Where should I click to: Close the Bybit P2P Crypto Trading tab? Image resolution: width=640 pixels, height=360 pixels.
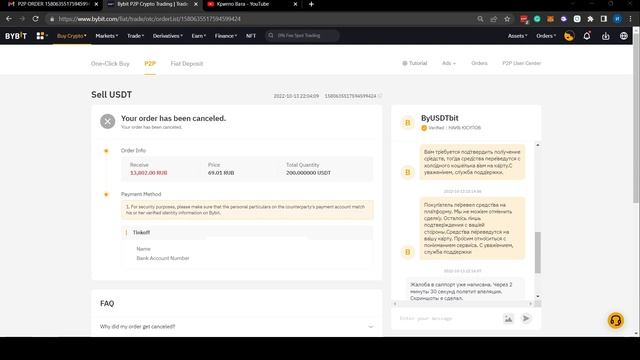196,4
